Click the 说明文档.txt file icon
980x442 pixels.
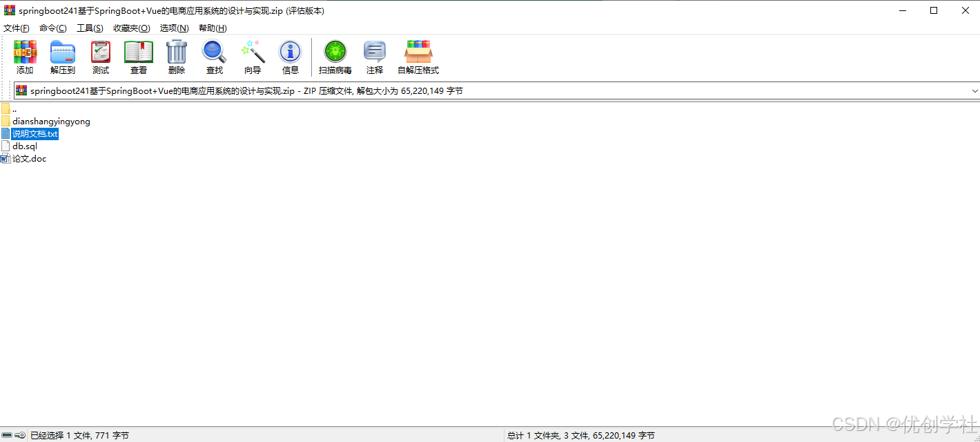tap(6, 133)
